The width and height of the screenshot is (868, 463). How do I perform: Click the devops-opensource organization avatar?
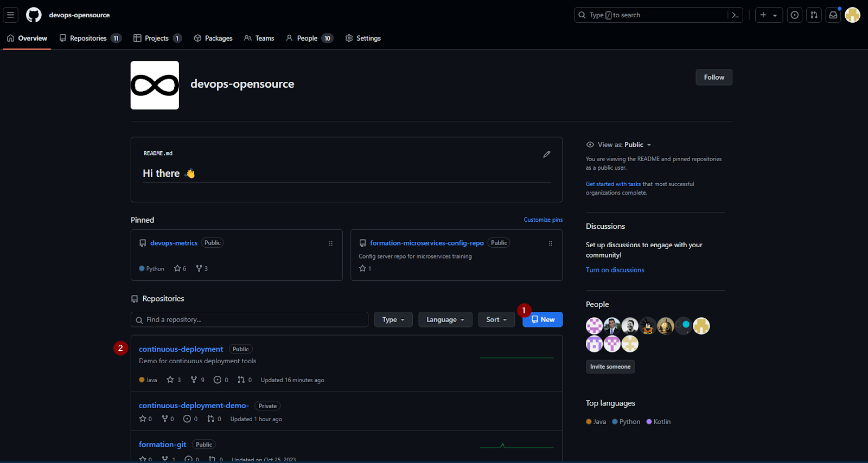[x=155, y=85]
